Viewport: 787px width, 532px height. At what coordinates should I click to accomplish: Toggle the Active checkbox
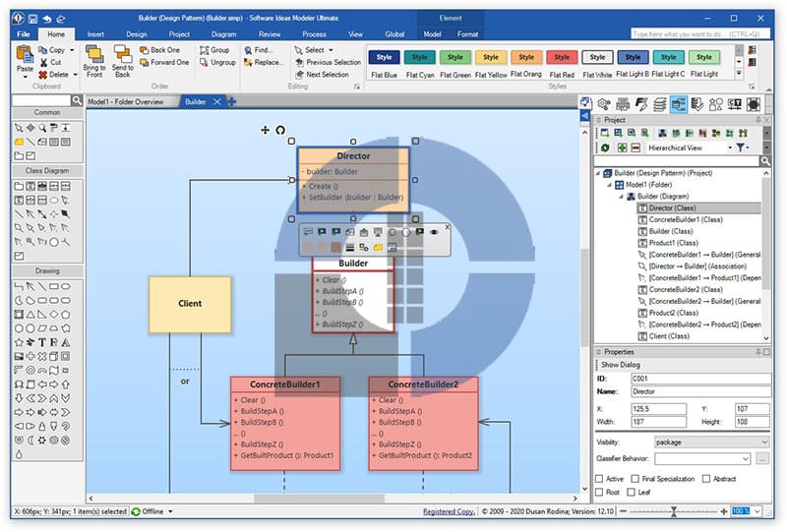click(x=599, y=479)
